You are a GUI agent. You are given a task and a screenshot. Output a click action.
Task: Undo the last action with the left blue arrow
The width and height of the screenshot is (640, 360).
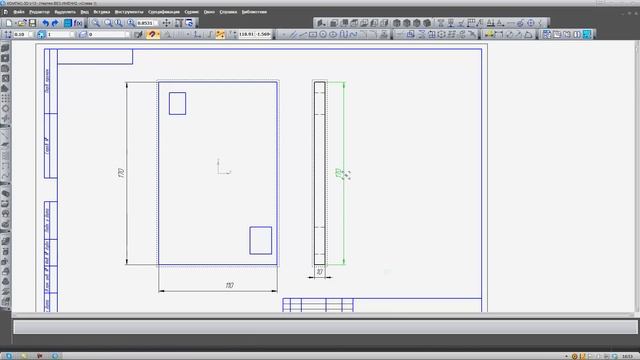coord(45,23)
